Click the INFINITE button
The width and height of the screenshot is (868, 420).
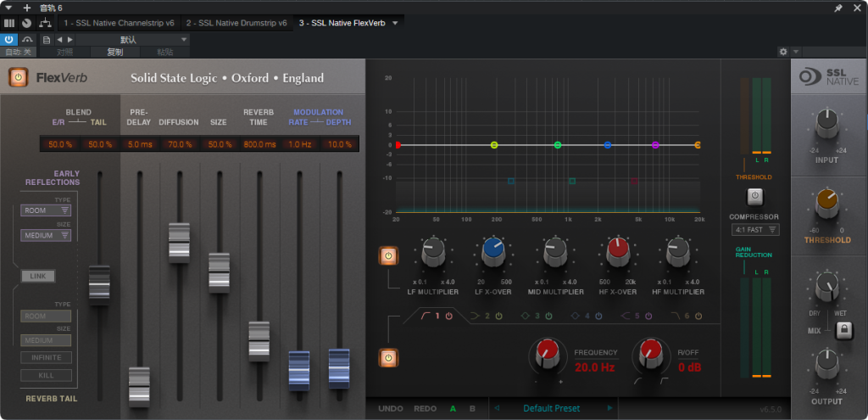[46, 357]
